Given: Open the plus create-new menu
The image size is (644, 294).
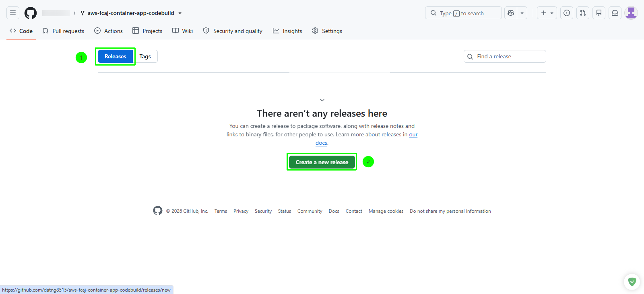Looking at the screenshot, I should (547, 13).
